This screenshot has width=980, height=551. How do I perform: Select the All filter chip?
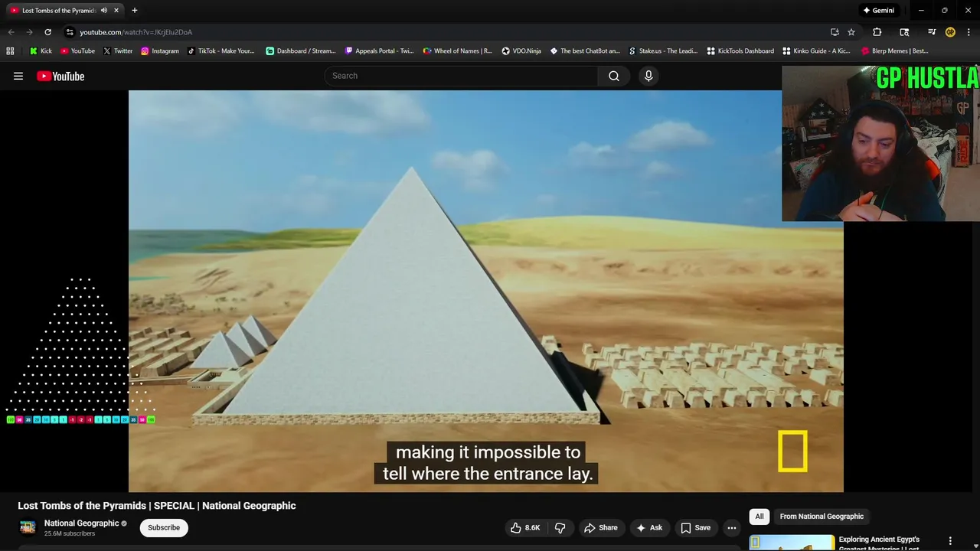coord(759,517)
